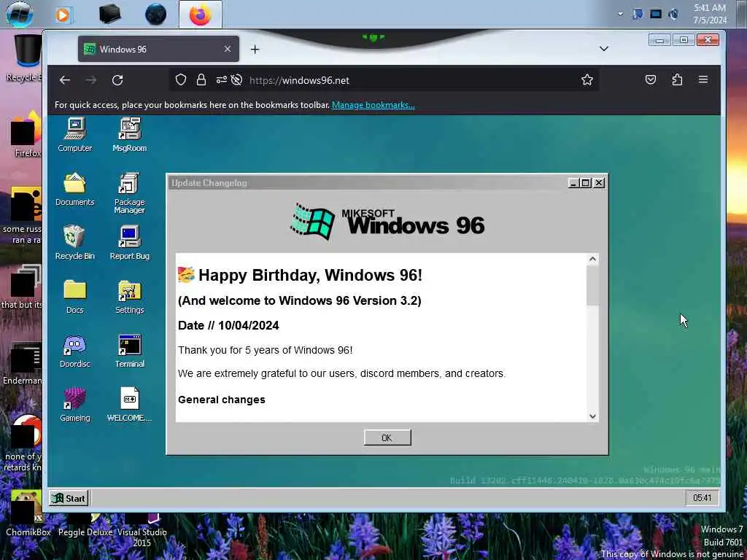Open the Documents folder icon
Viewport: 747px width, 560px height.
click(75, 189)
